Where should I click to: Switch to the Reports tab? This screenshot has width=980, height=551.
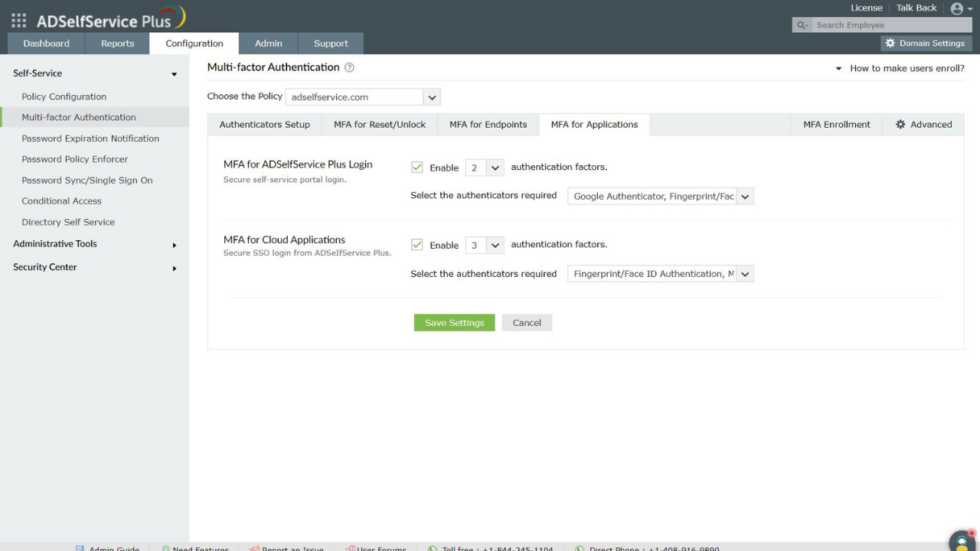pyautogui.click(x=117, y=44)
